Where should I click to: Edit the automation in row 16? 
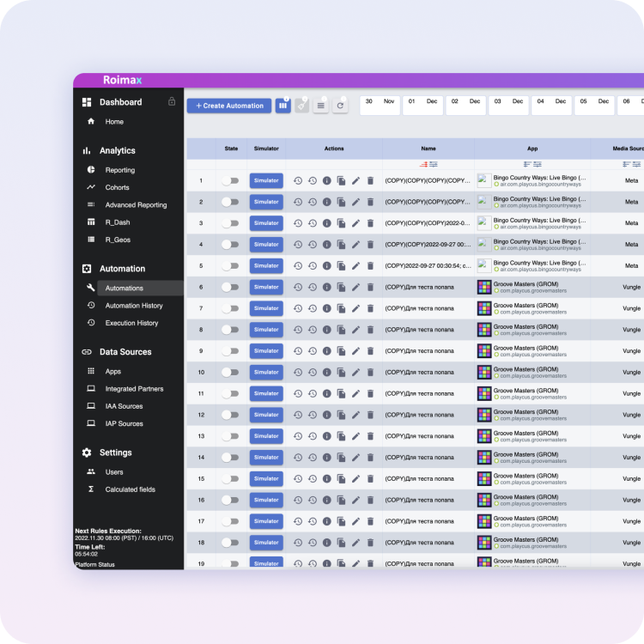[355, 500]
